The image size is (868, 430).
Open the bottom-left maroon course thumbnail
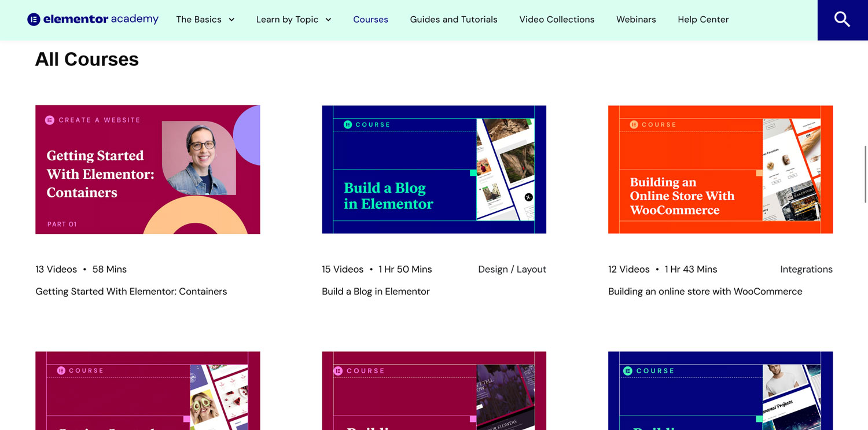pos(148,391)
